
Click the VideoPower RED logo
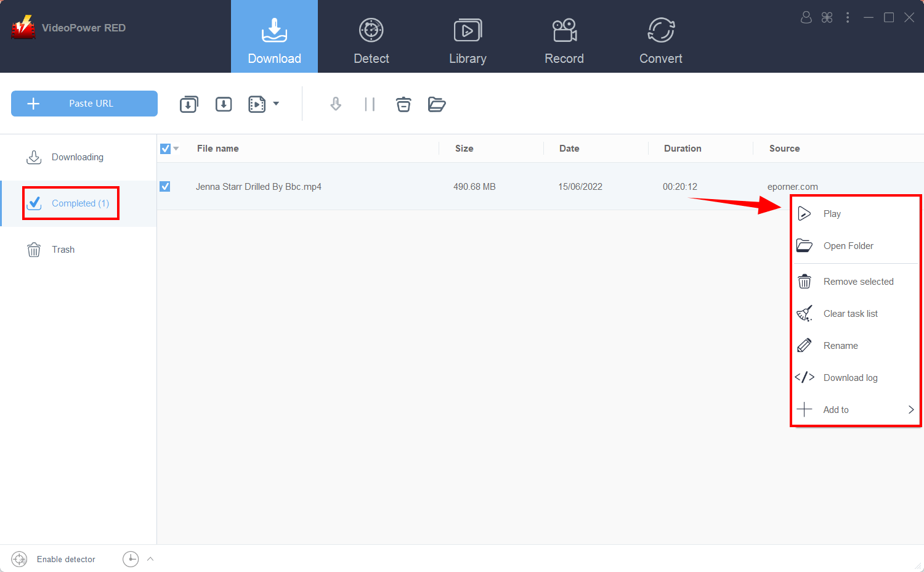(23, 27)
